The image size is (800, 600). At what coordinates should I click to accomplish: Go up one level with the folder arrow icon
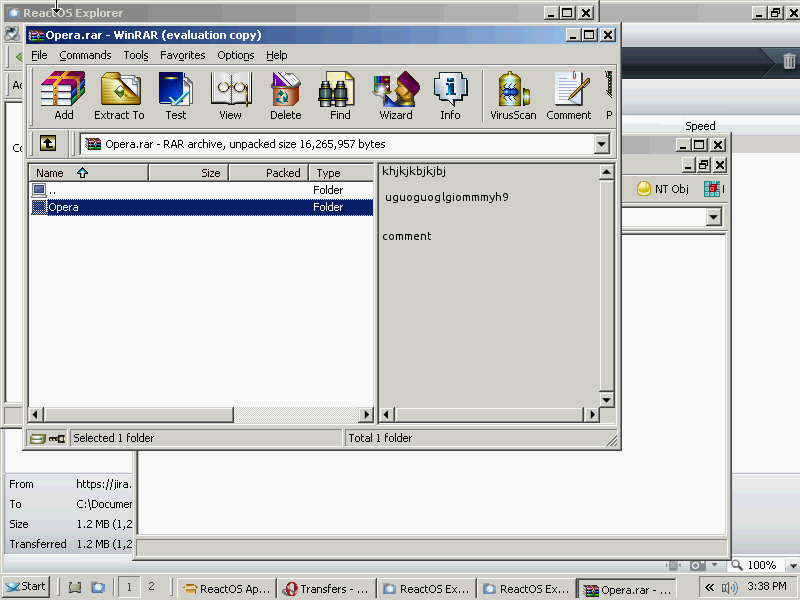48,143
